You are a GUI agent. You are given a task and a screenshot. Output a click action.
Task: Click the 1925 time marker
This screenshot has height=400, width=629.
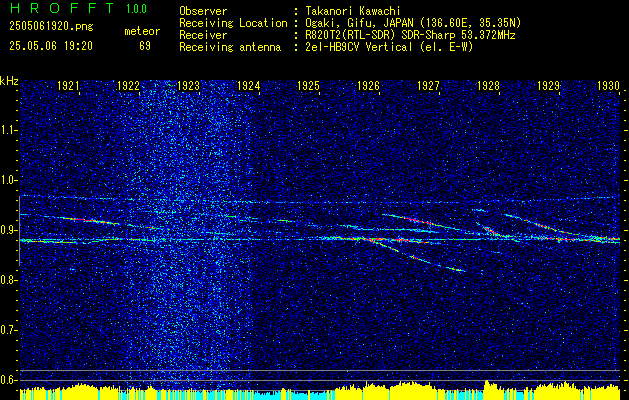[308, 86]
